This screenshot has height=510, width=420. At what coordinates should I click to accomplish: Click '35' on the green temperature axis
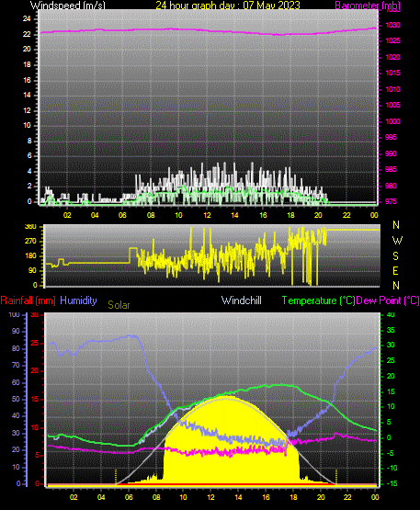pyautogui.click(x=391, y=331)
